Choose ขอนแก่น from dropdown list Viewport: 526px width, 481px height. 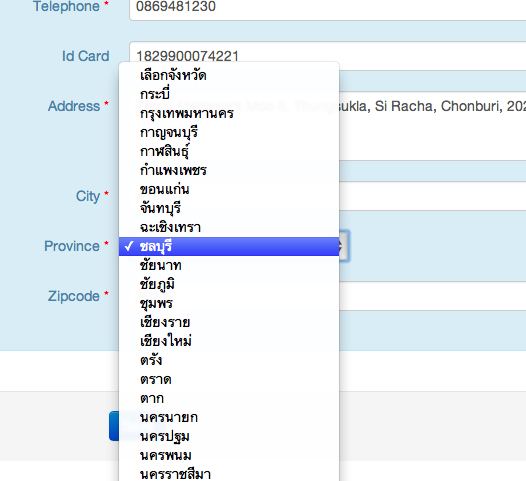[229, 190]
